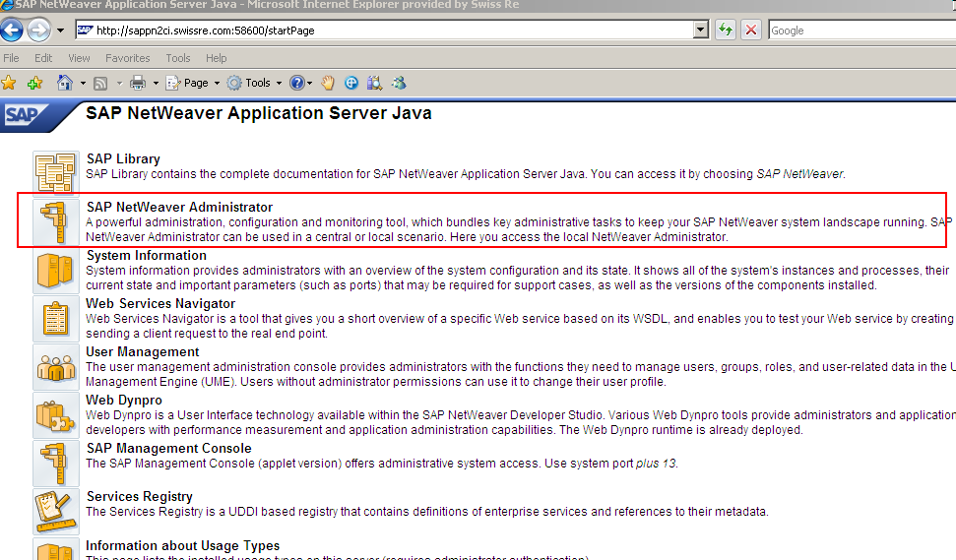Image resolution: width=956 pixels, height=560 pixels.
Task: Open the Edit menu
Action: coord(43,58)
